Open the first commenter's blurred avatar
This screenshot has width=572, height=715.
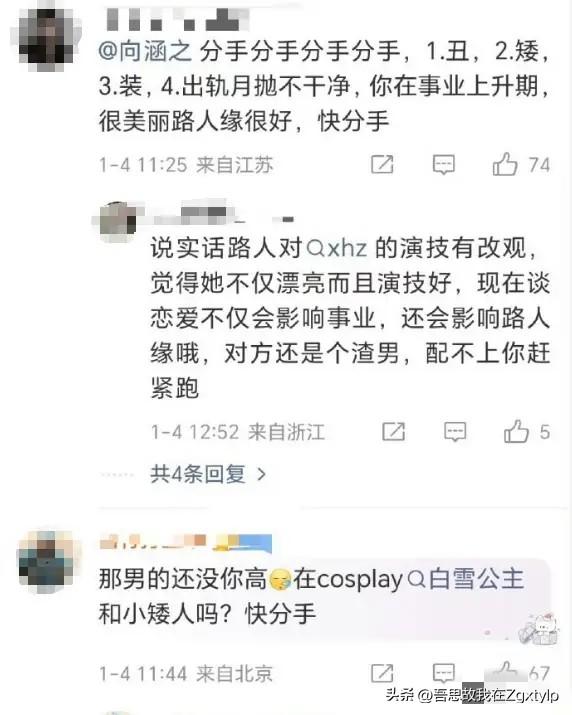click(46, 39)
